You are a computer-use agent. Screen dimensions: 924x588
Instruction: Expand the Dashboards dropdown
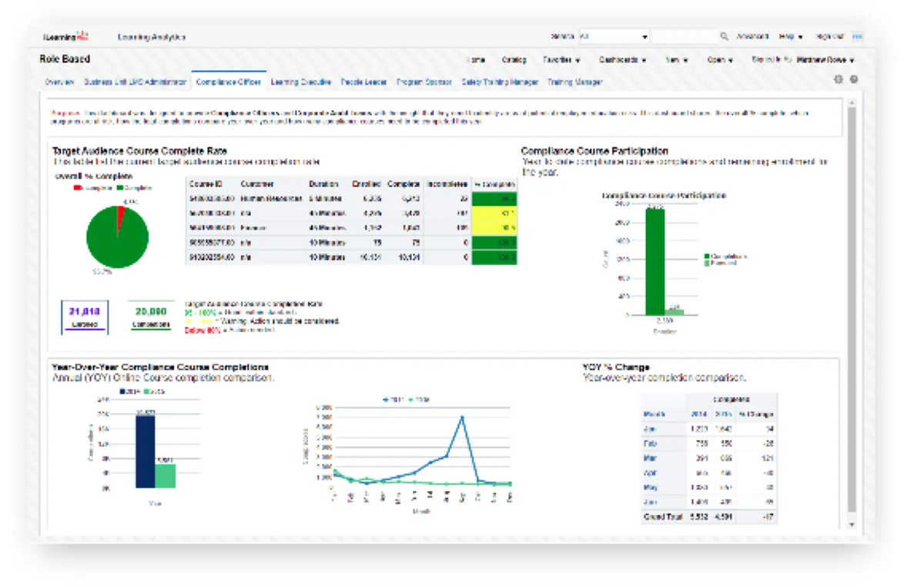[622, 59]
